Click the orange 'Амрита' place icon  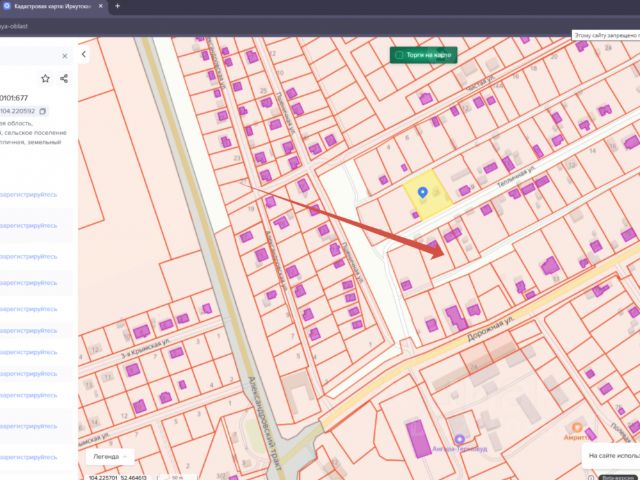(577, 428)
